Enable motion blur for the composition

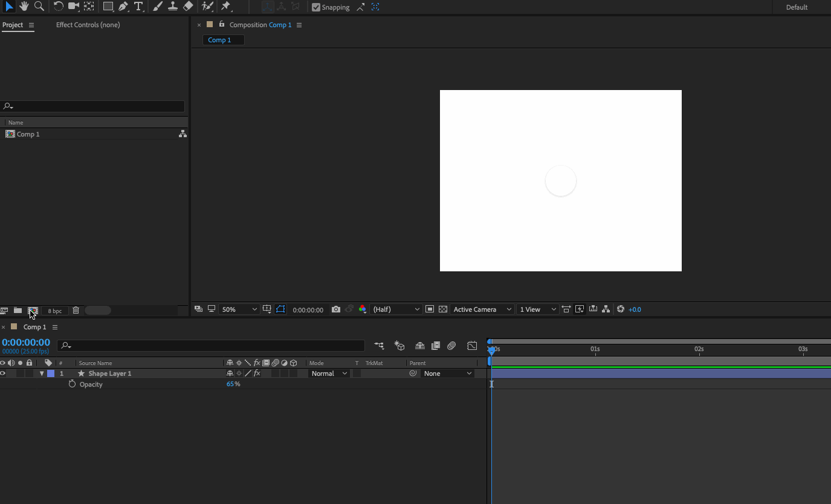[x=451, y=346]
